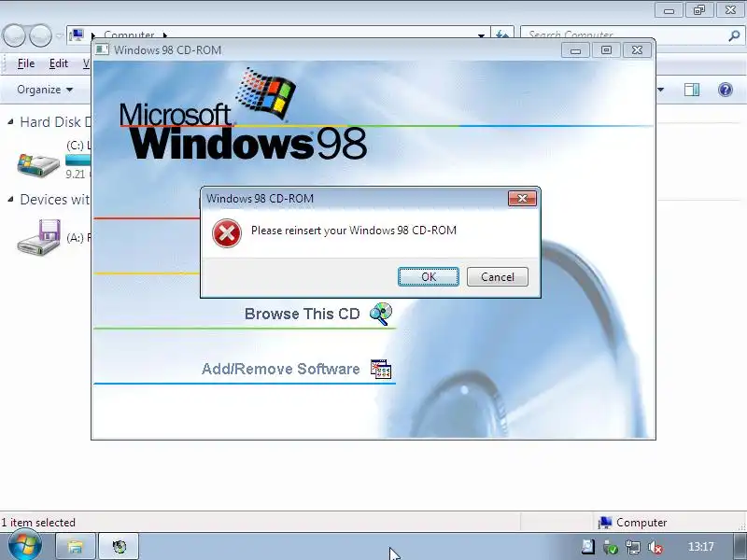Open the File menu in Explorer

point(26,63)
